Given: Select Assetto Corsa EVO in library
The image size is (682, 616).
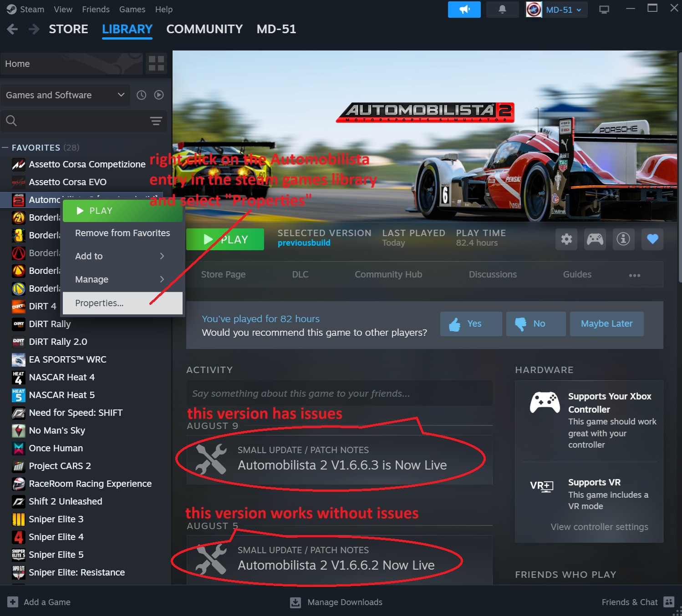Looking at the screenshot, I should tap(67, 182).
